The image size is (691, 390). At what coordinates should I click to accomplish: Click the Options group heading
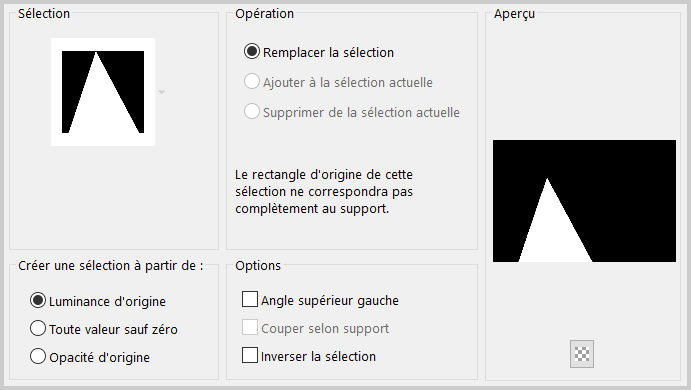tap(258, 266)
